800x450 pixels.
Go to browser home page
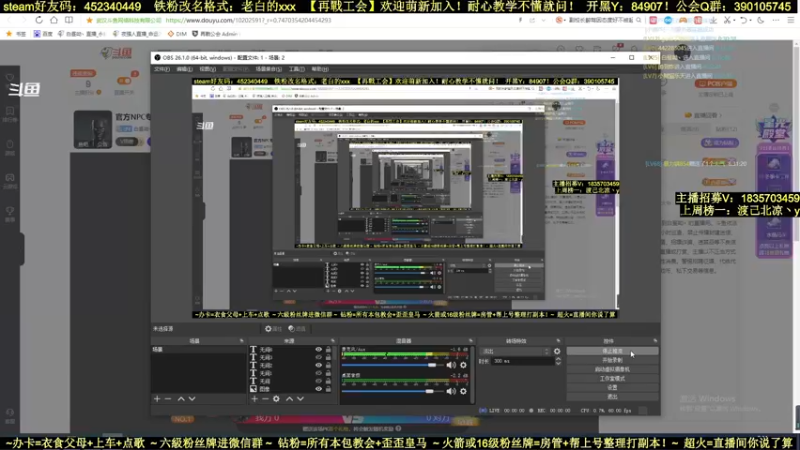[x=54, y=20]
